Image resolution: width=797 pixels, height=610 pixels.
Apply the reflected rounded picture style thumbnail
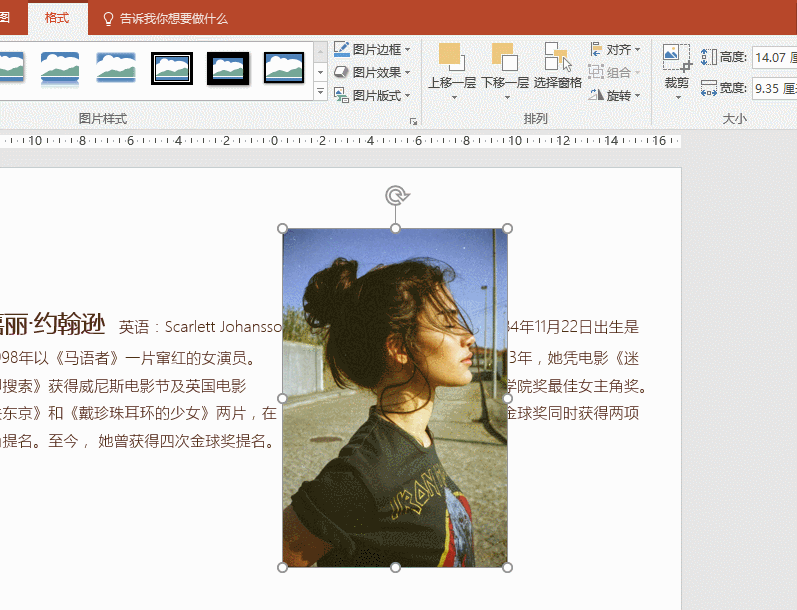[x=60, y=69]
